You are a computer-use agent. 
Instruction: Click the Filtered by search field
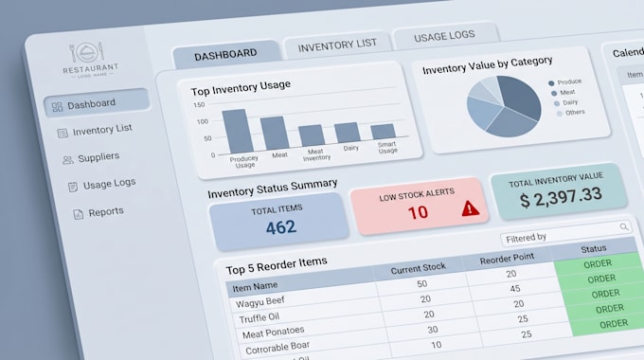pyautogui.click(x=566, y=232)
